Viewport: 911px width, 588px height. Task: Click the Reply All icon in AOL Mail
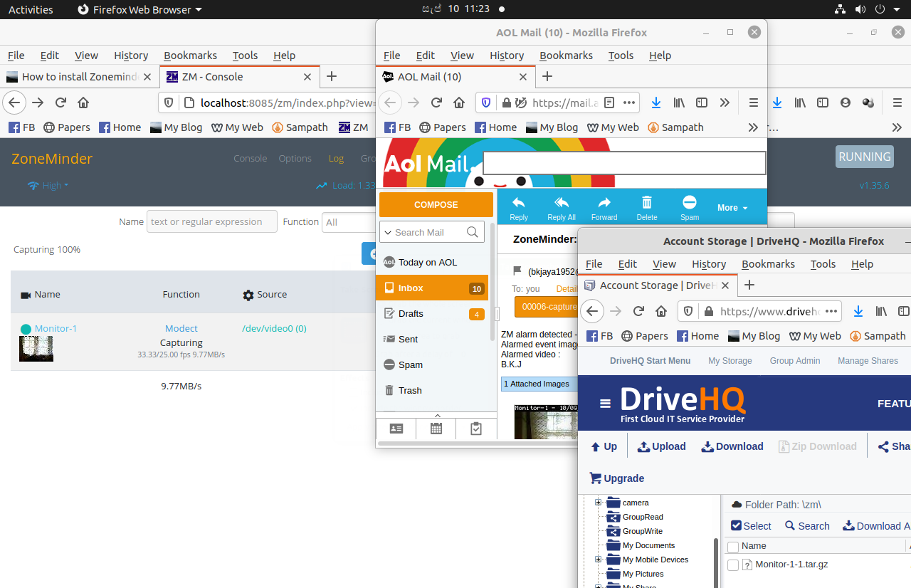pyautogui.click(x=562, y=202)
